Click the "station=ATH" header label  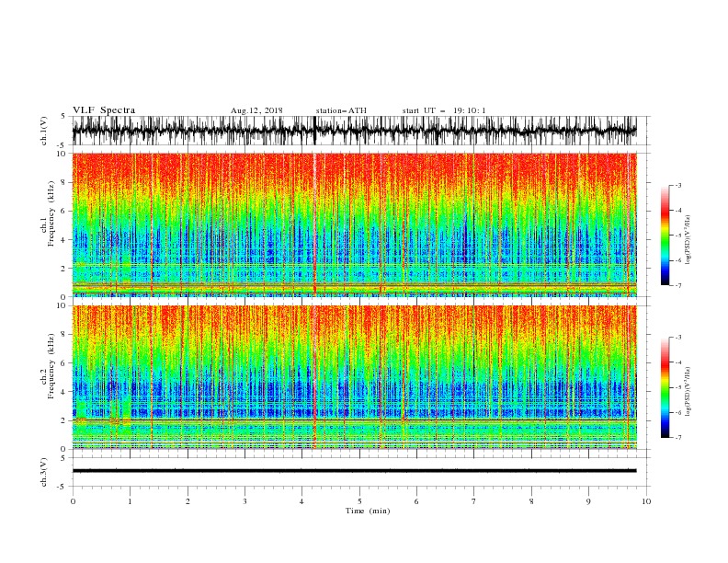click(x=341, y=110)
